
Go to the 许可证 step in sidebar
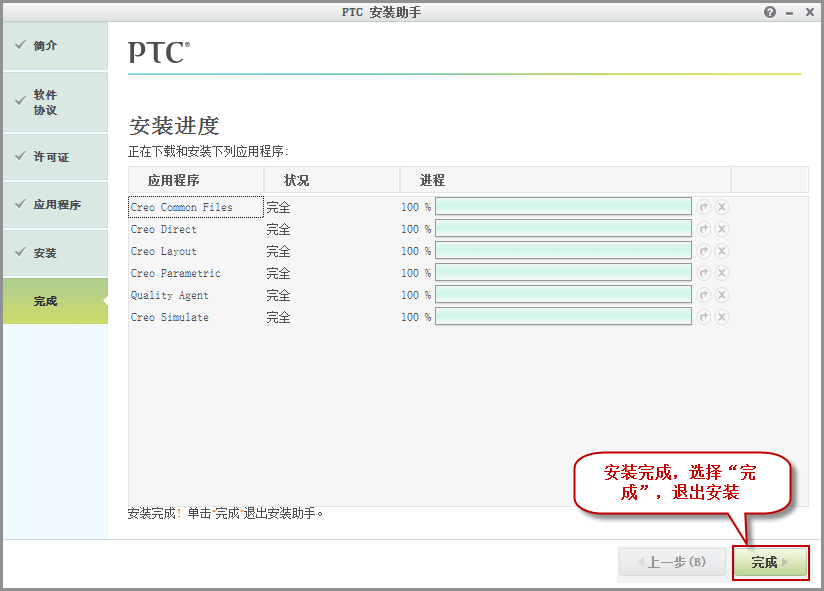(x=55, y=157)
